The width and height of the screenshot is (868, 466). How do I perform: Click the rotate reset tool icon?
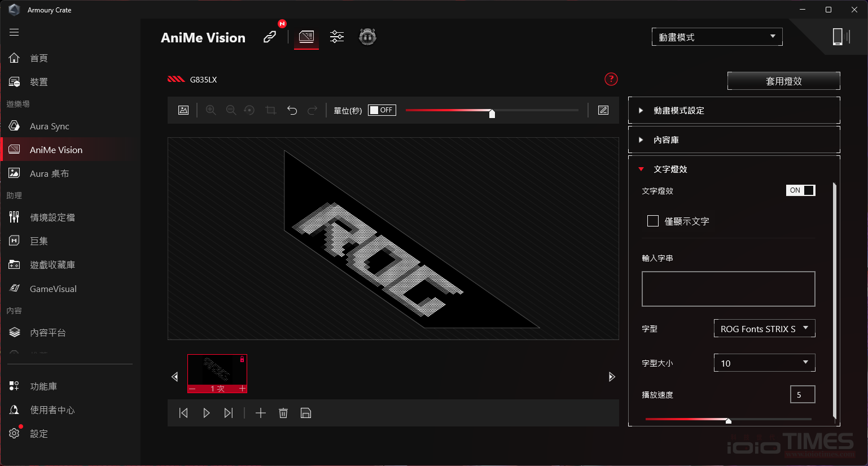coord(249,110)
